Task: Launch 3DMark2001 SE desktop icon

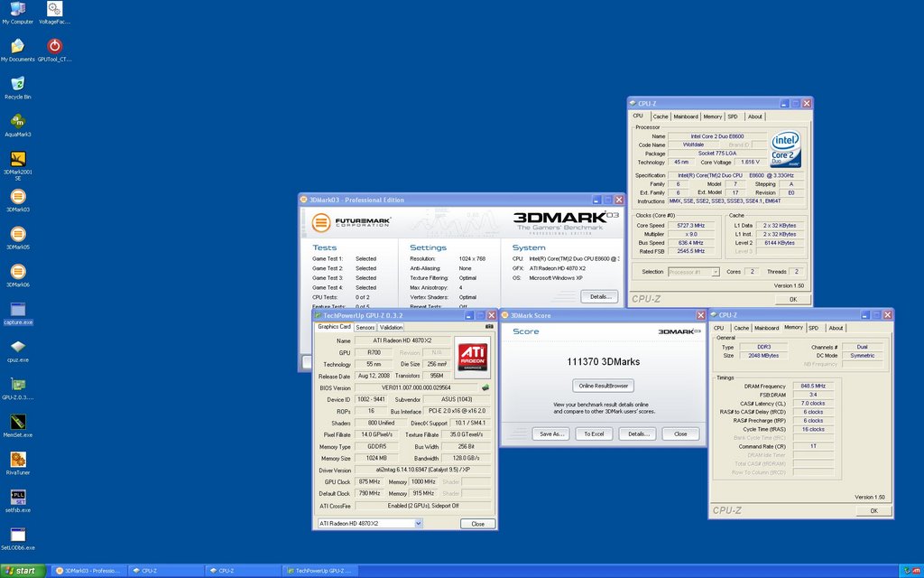Action: click(x=18, y=166)
